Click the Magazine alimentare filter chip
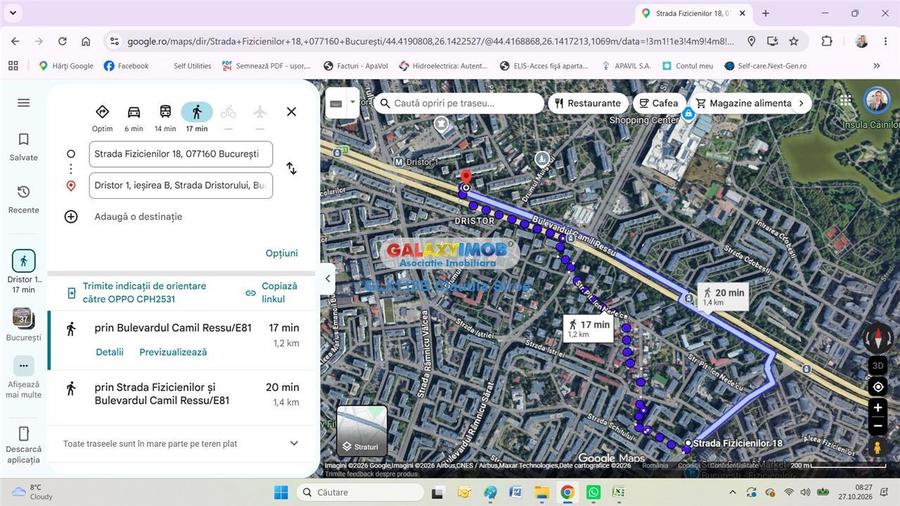Screen dimensions: 900x506 (743, 103)
